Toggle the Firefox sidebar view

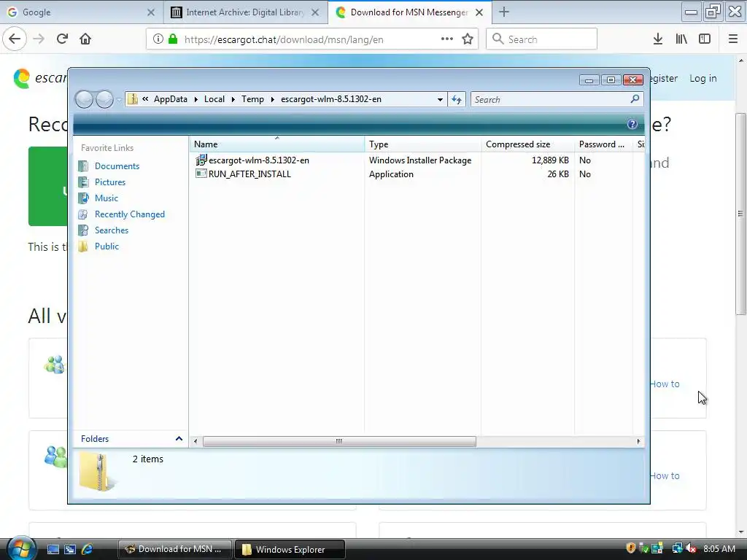705,39
